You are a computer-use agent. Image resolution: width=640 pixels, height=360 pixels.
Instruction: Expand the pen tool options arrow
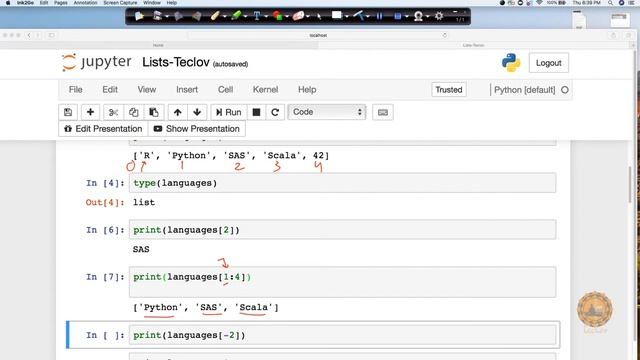click(x=224, y=17)
